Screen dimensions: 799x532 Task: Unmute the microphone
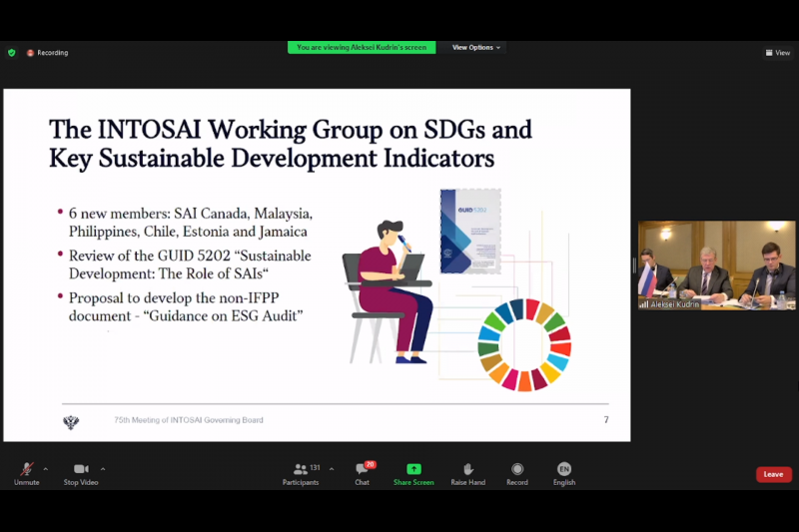pyautogui.click(x=26, y=473)
